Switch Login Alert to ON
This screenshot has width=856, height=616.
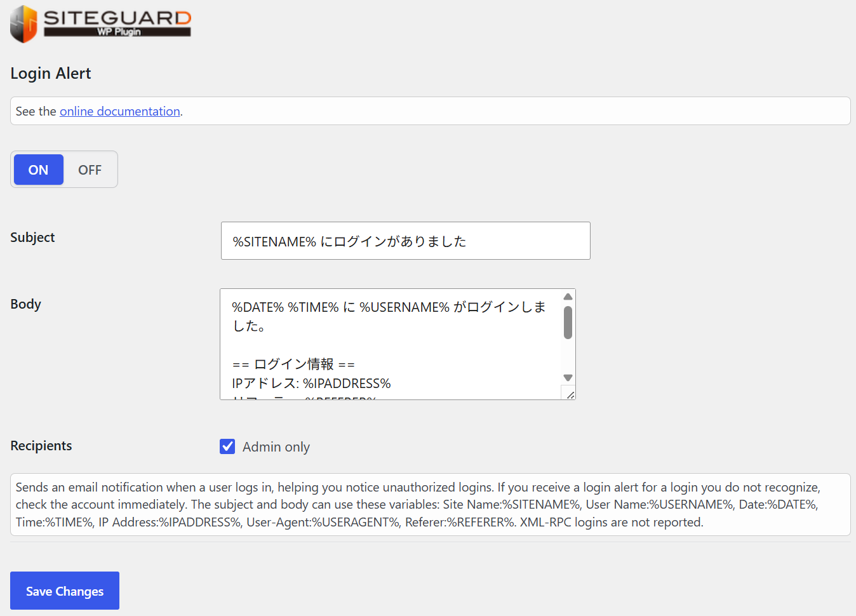click(x=39, y=170)
